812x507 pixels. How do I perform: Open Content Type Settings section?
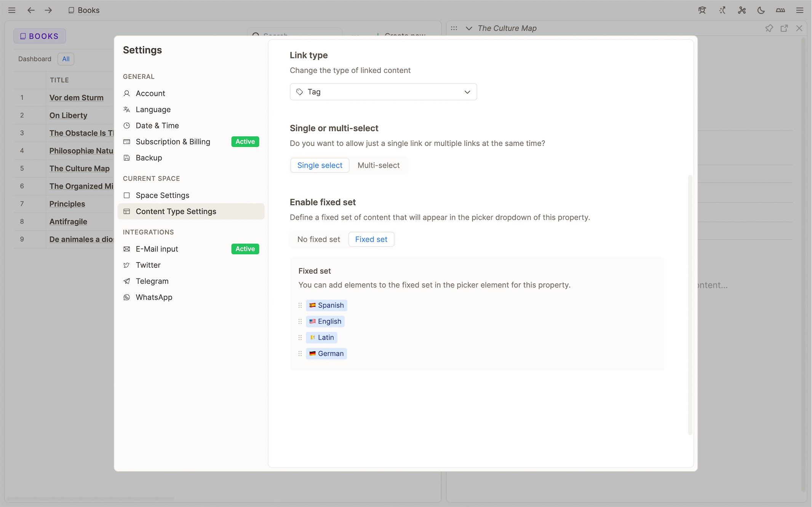pyautogui.click(x=176, y=211)
